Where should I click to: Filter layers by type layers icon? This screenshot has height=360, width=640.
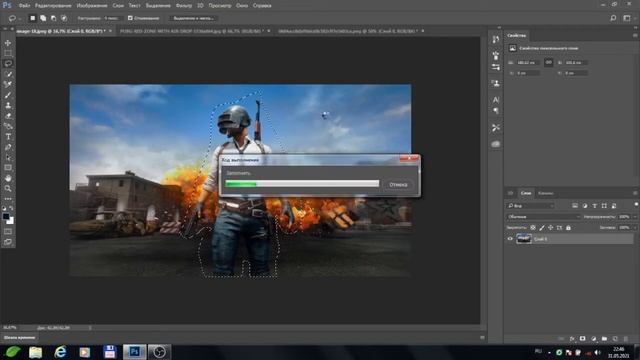(x=595, y=206)
